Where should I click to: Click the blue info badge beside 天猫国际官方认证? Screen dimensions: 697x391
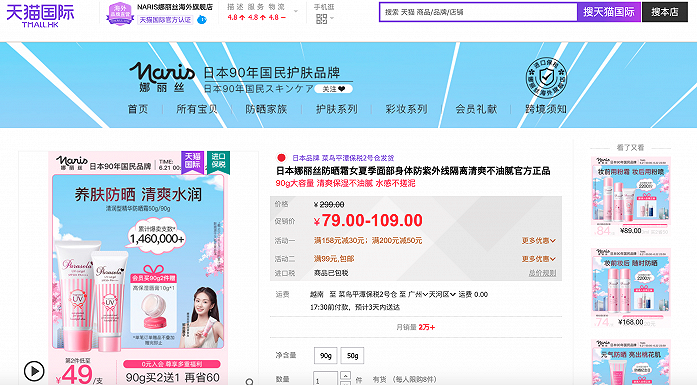pos(202,20)
